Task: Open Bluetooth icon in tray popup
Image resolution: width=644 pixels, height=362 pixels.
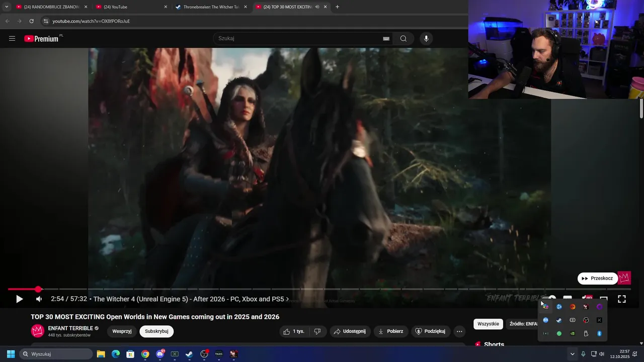Action: coord(599,333)
